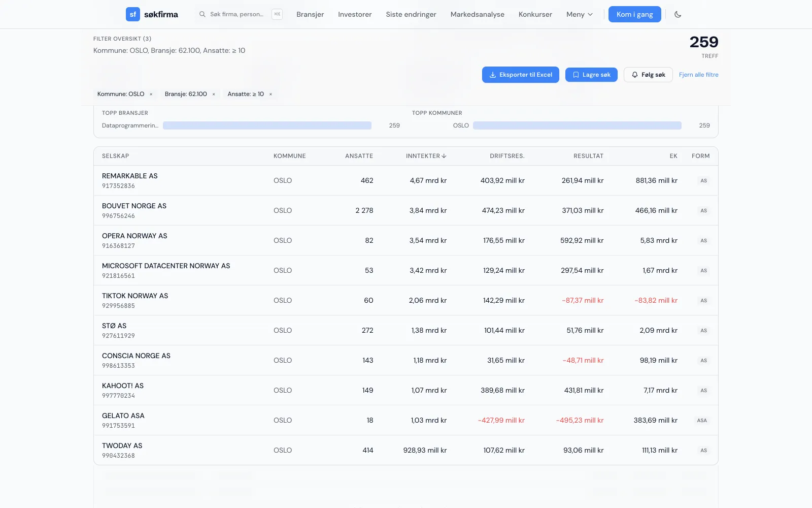This screenshot has height=508, width=812.
Task: Click Gelato's driftsres -427,99 mill kr
Action: tap(501, 420)
